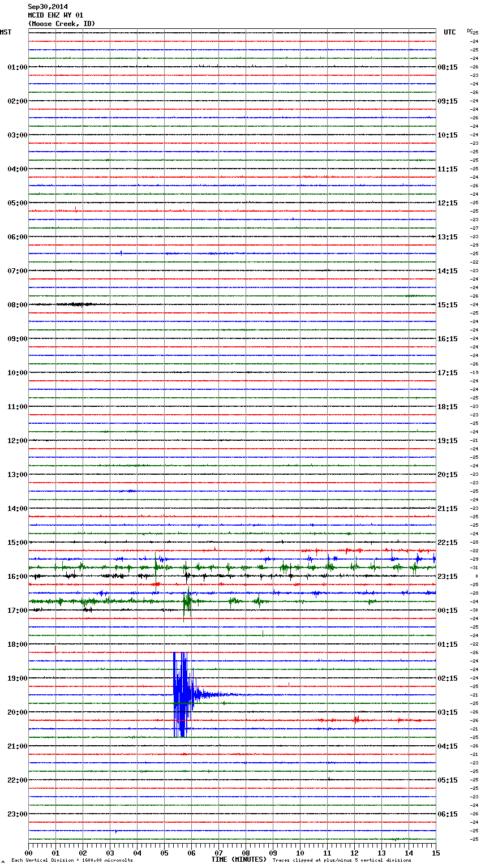Click the 02:15 UTC time label
This screenshot has height=868, width=481.
click(x=448, y=678)
